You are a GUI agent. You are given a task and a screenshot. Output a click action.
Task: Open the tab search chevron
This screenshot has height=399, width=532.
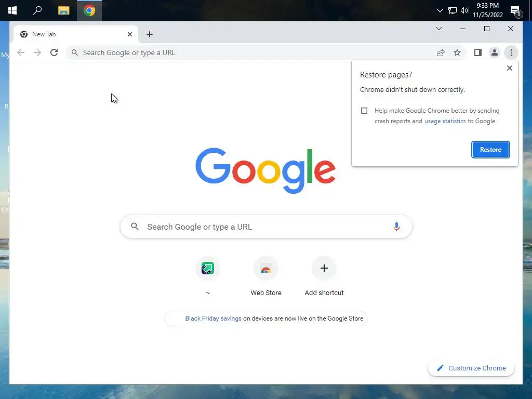438,29
